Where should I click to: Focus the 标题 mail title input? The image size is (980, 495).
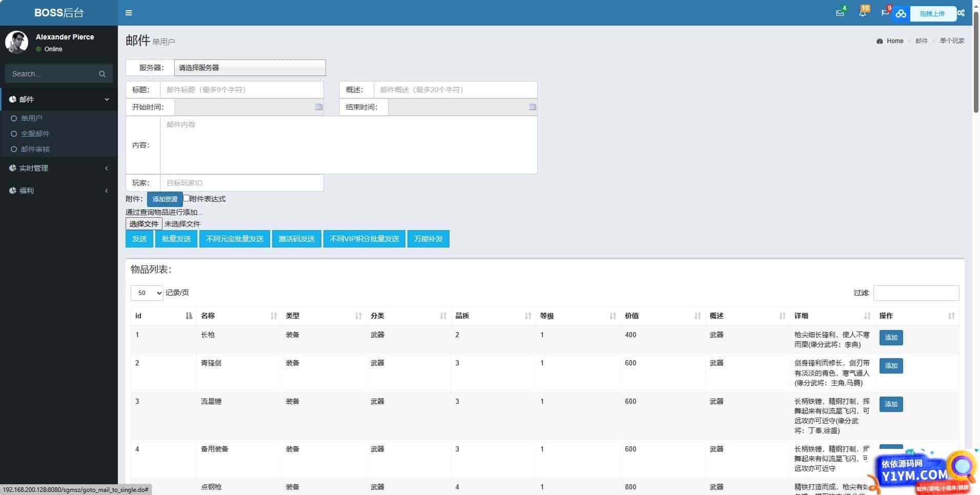point(242,90)
